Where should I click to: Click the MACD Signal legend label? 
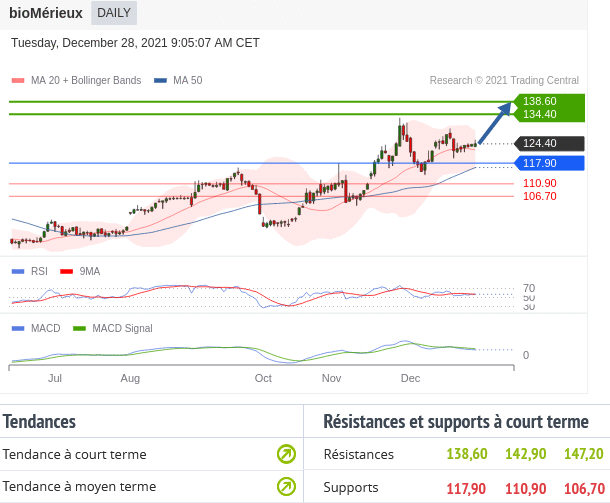[x=122, y=329]
